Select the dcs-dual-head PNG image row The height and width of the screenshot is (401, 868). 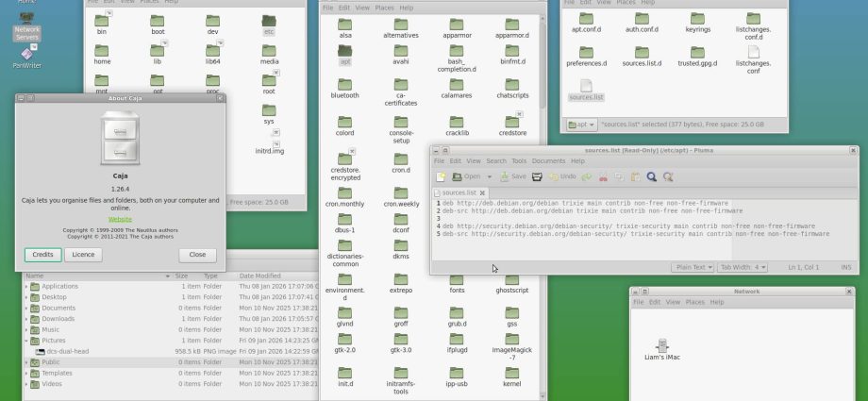coord(172,351)
